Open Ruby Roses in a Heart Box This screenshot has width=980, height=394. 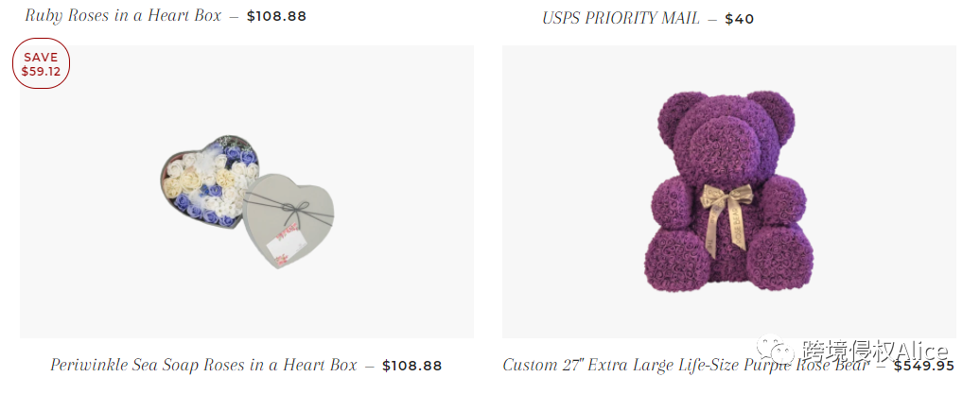coord(123,16)
